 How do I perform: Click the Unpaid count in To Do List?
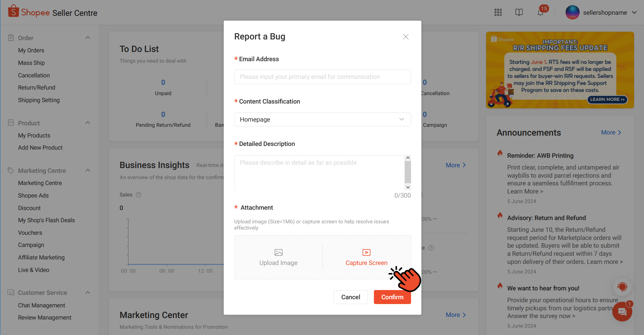(163, 82)
